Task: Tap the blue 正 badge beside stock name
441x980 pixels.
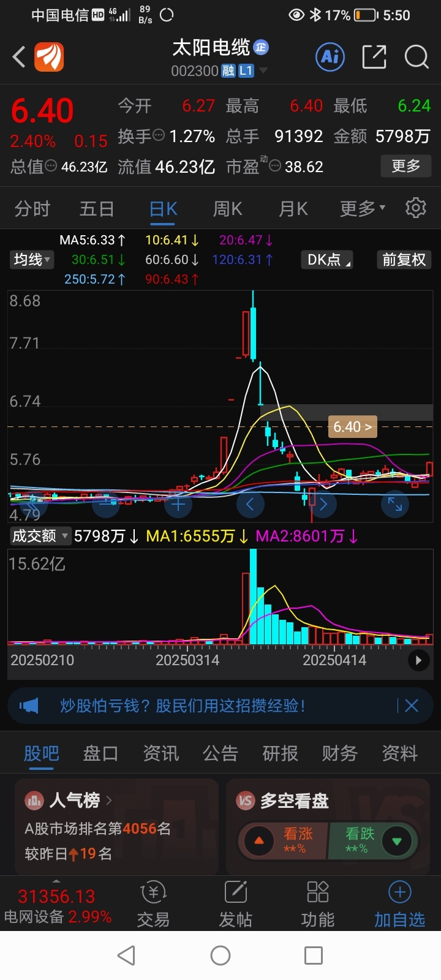Action: [261, 47]
